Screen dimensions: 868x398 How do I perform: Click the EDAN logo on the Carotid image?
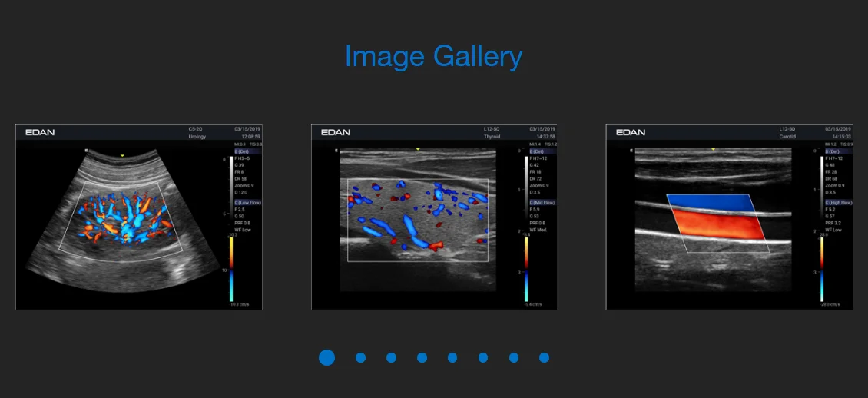point(631,132)
